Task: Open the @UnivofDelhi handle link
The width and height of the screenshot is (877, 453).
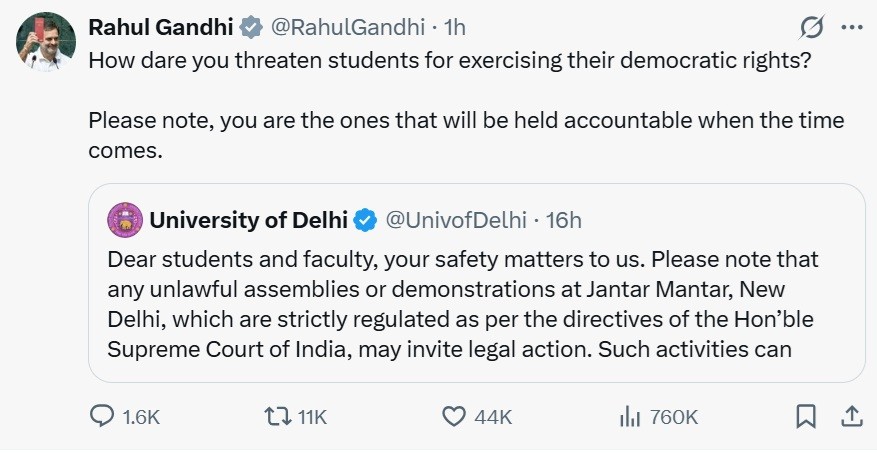Action: pos(456,220)
